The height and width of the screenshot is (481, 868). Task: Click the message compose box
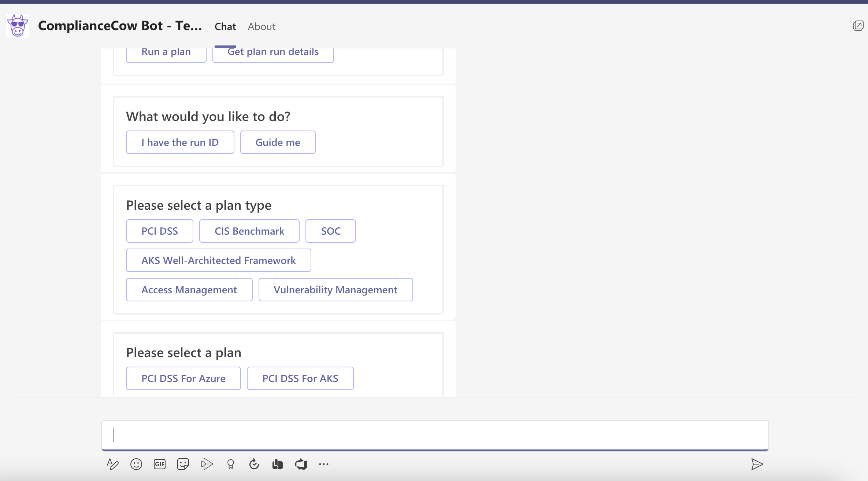point(435,435)
